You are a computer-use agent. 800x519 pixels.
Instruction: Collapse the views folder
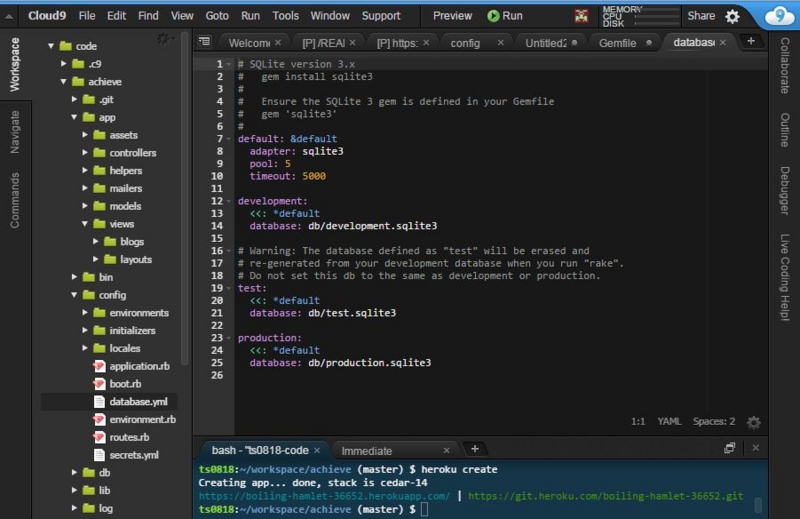coord(85,224)
